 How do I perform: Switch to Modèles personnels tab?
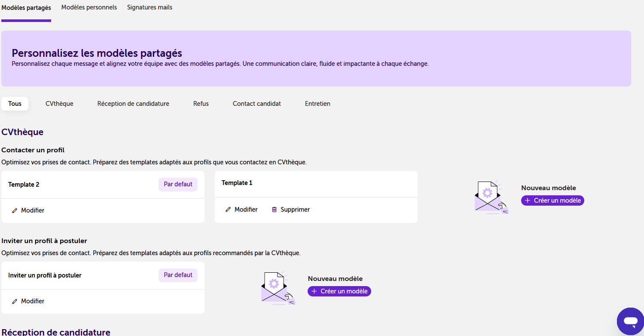(89, 7)
